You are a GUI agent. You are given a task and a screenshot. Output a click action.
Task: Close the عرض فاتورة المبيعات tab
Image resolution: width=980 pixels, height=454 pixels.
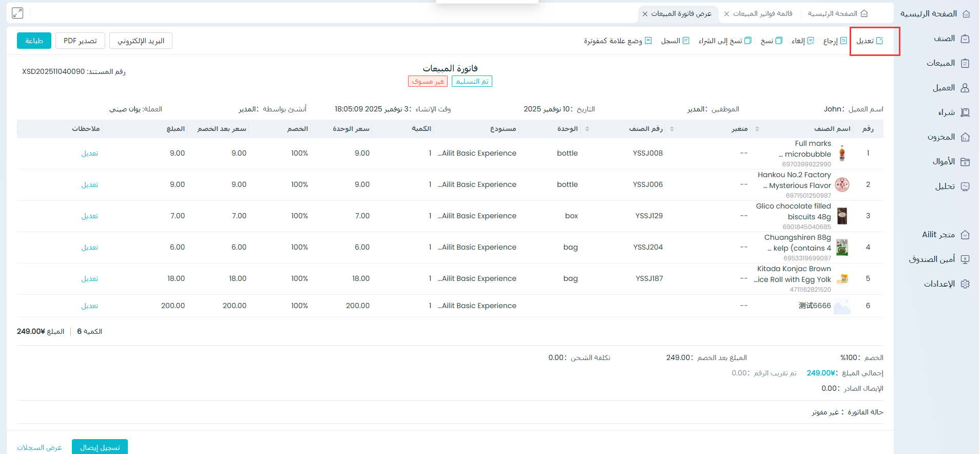coord(645,14)
